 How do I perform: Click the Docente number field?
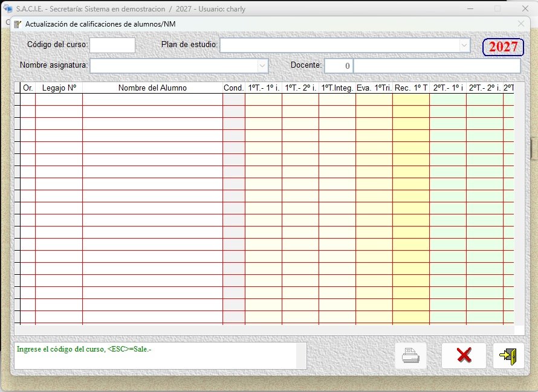click(339, 66)
